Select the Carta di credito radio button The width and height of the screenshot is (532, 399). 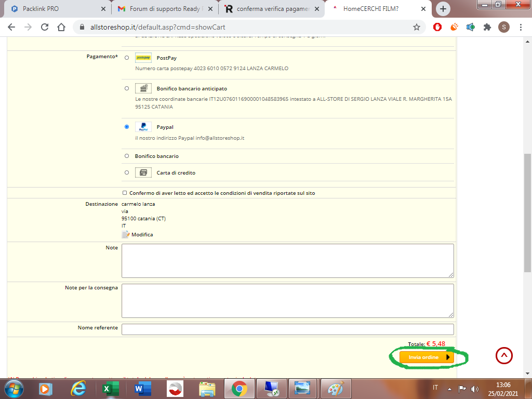point(127,172)
